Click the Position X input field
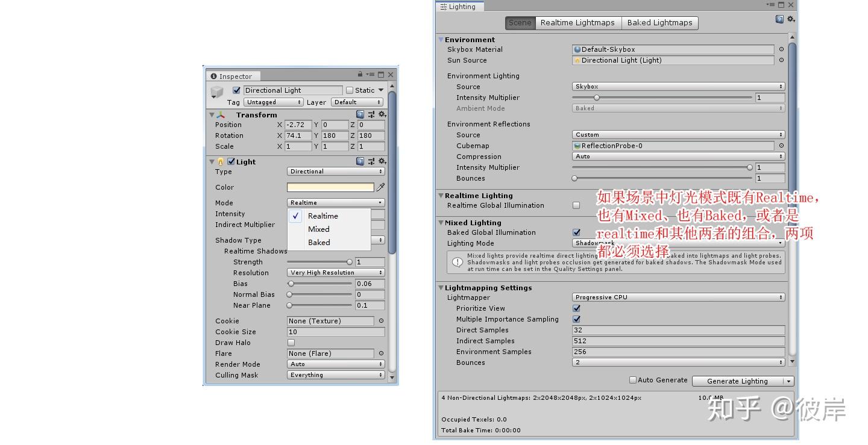 coord(298,125)
